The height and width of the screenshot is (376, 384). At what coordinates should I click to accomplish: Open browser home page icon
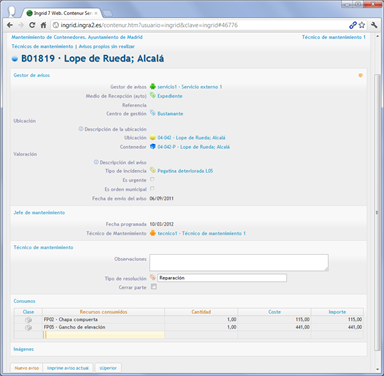[43, 25]
